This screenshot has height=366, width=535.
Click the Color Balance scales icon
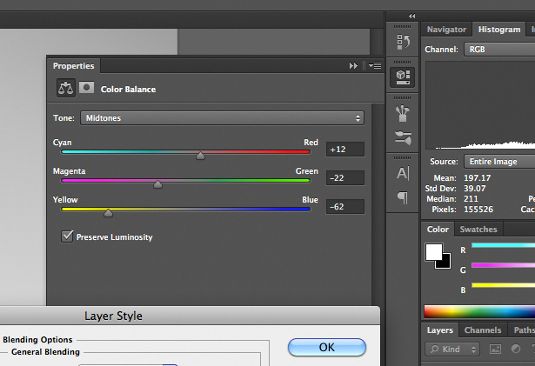[66, 88]
